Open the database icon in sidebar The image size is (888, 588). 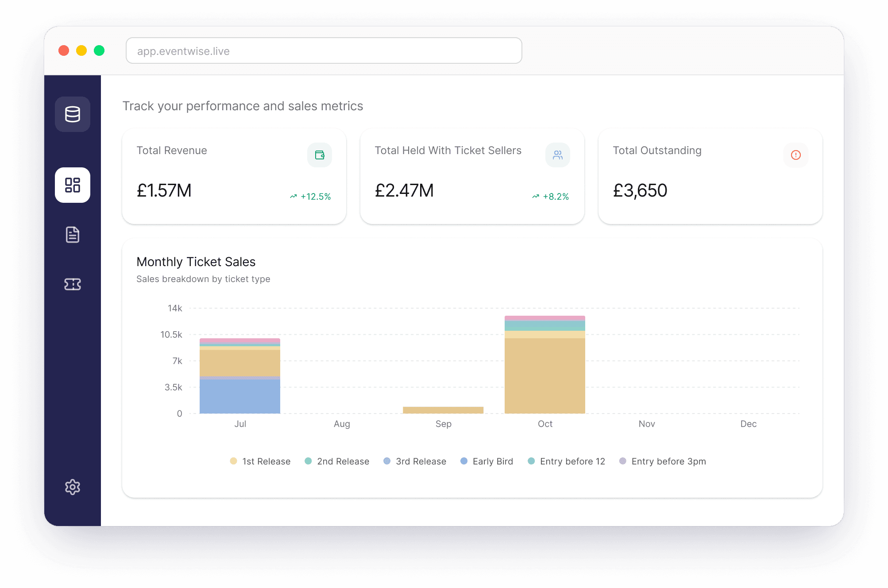[73, 114]
